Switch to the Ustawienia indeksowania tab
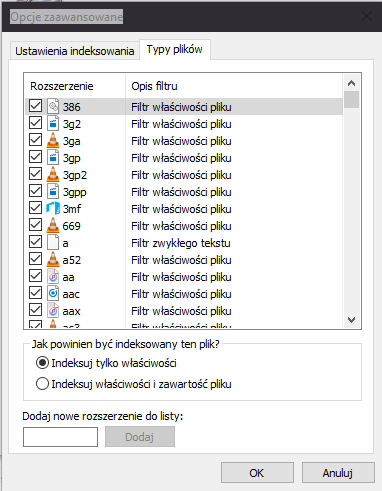382x491 pixels. click(75, 51)
